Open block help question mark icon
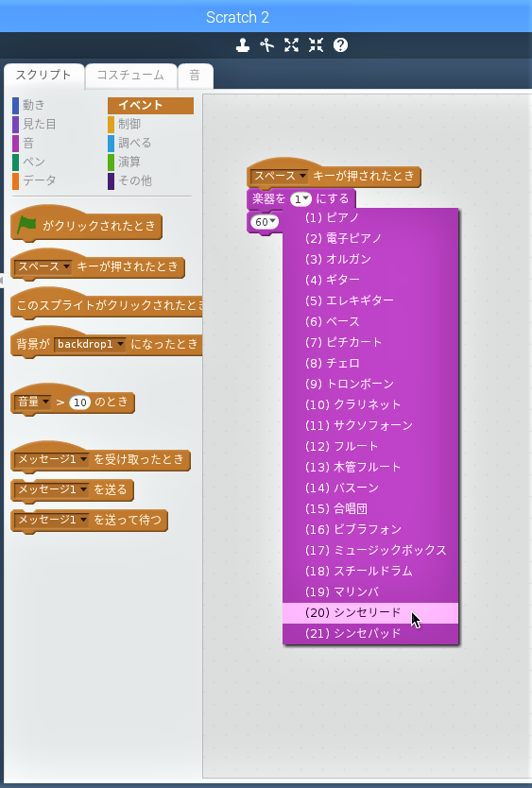 click(340, 45)
